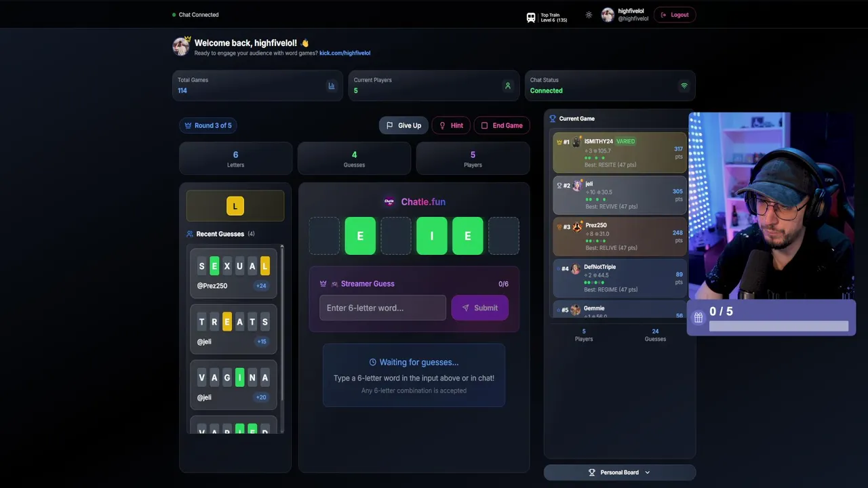868x488 pixels.
Task: Click the Top Train icon
Action: [x=531, y=18]
